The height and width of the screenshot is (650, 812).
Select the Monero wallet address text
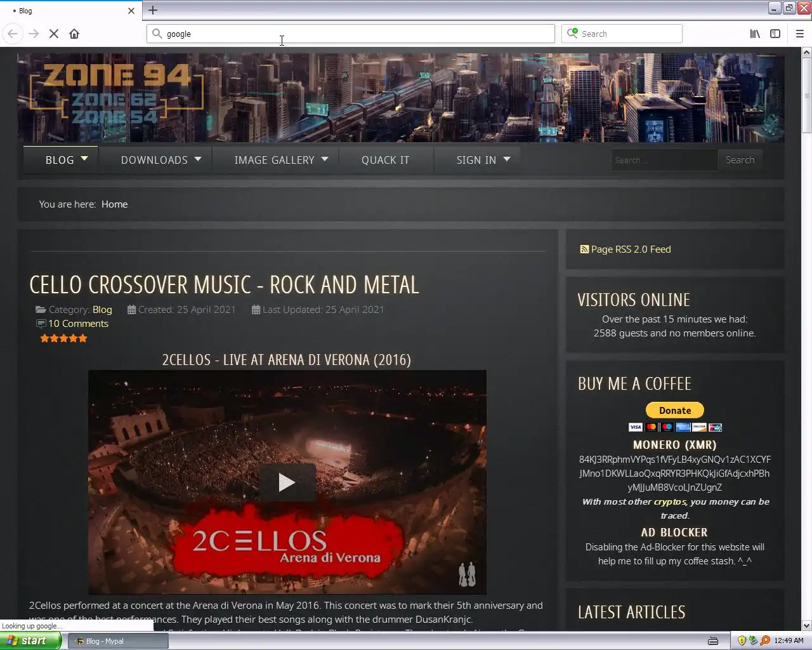pyautogui.click(x=675, y=474)
